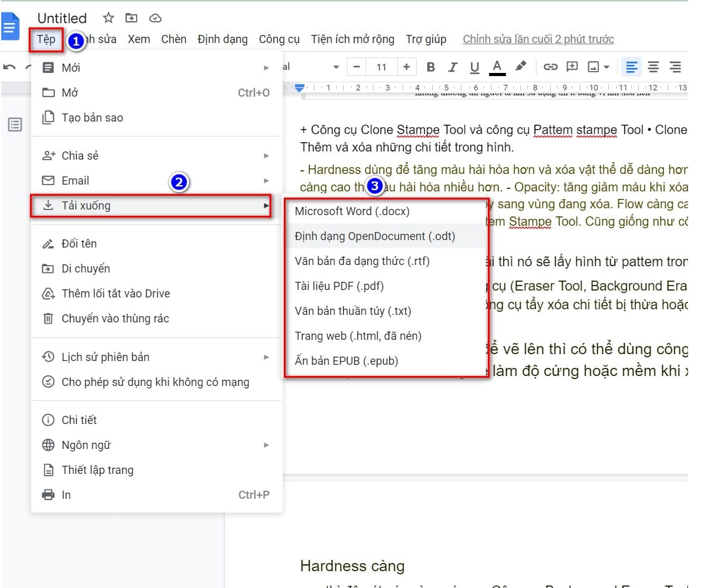The image size is (723, 588).
Task: Select Chuyển vào thùng rác
Action: tap(157, 319)
